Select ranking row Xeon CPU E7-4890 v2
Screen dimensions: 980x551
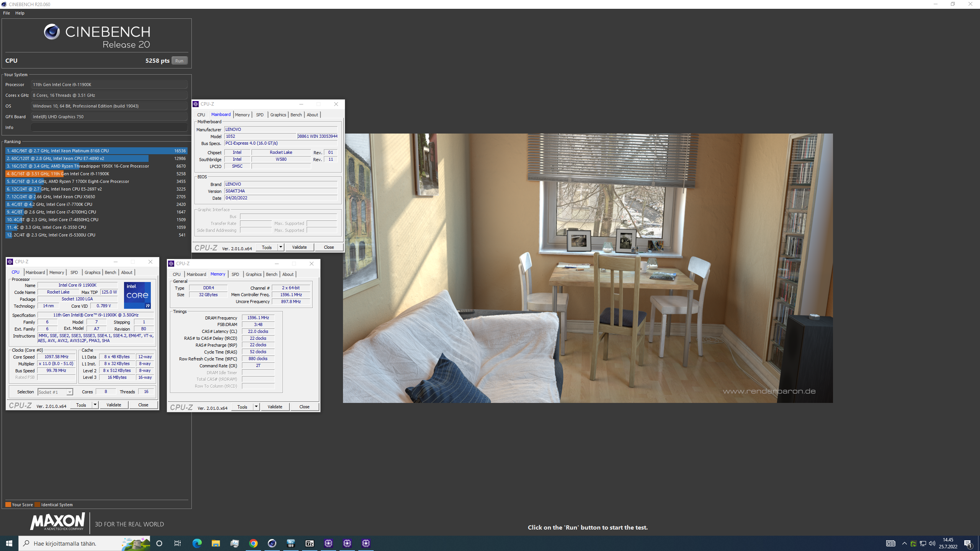(x=96, y=158)
